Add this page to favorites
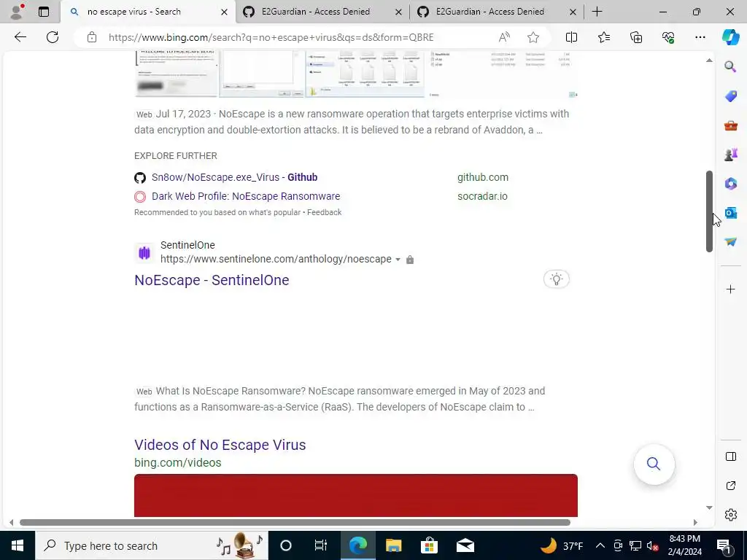Viewport: 747px width, 560px height. pos(533,37)
